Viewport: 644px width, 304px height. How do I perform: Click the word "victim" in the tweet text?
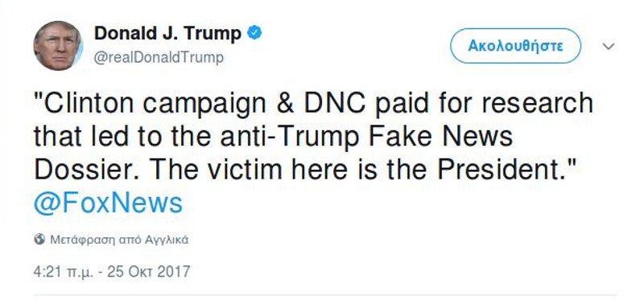tap(245, 170)
